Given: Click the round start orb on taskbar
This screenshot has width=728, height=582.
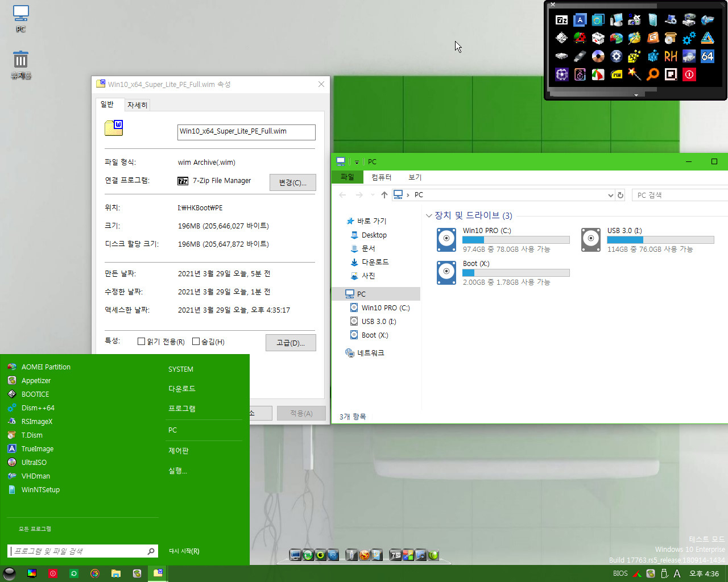Looking at the screenshot, I should (10, 573).
